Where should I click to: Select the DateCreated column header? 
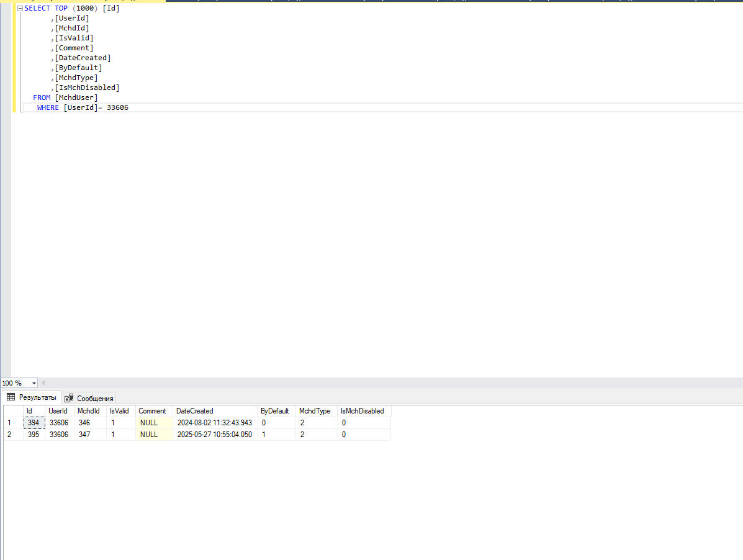[215, 411]
